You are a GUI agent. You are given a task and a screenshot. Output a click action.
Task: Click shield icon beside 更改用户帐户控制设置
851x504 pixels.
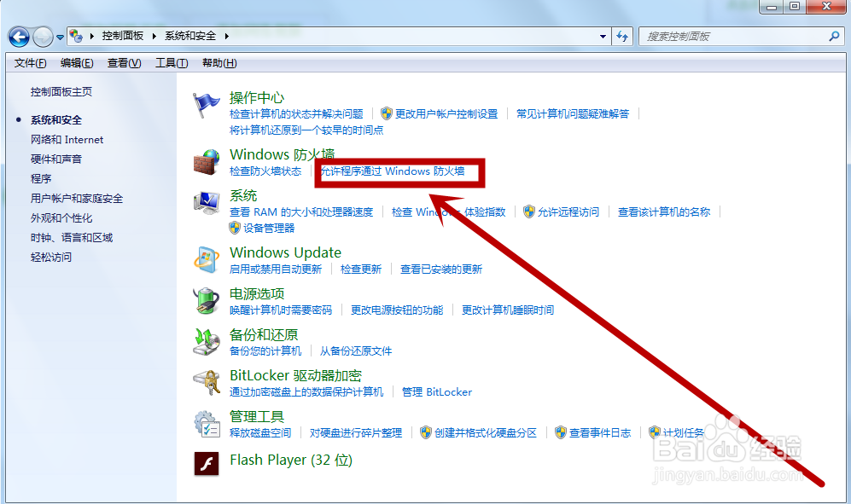click(x=387, y=113)
